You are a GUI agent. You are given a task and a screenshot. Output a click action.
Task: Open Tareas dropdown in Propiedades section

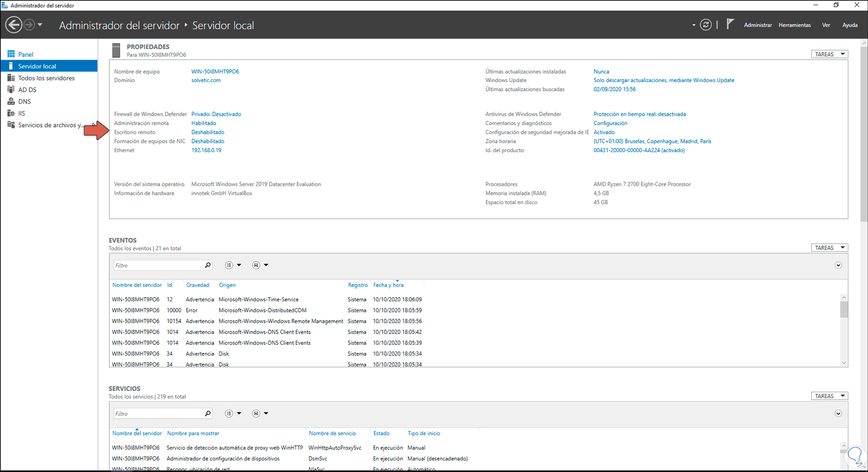coord(829,54)
